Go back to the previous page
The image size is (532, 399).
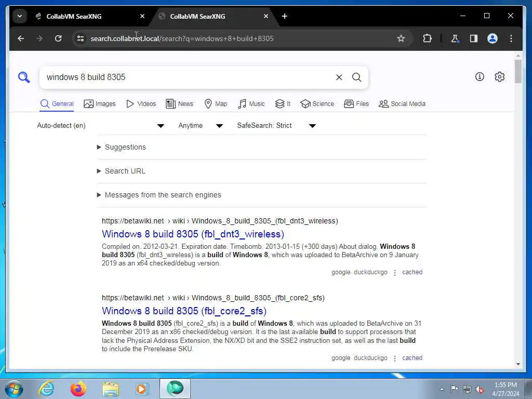point(21,38)
